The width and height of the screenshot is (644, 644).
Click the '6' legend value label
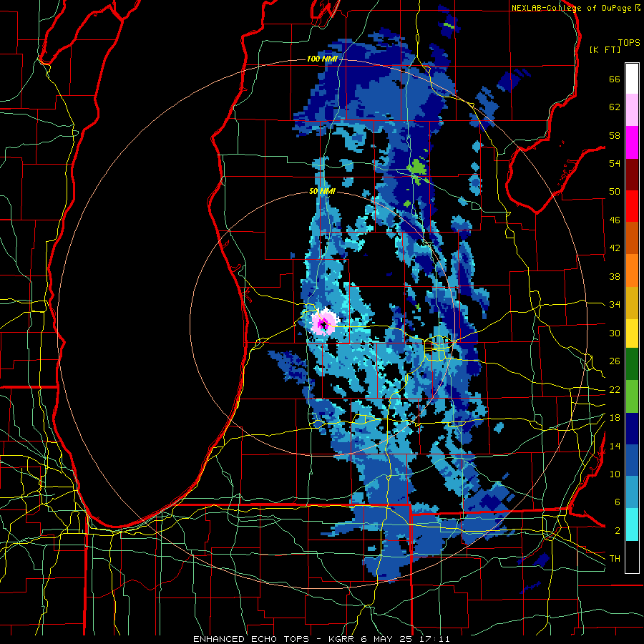[618, 502]
